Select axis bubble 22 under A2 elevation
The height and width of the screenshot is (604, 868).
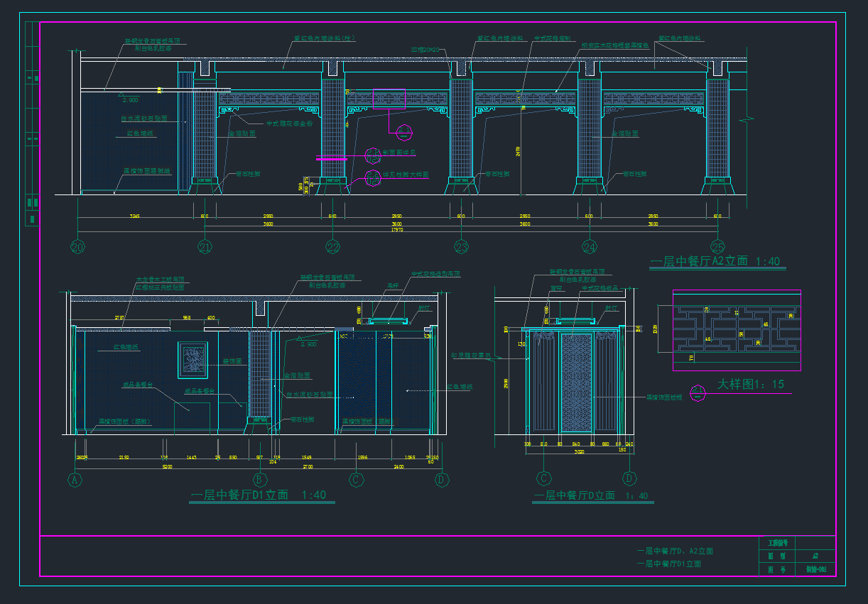click(x=333, y=247)
